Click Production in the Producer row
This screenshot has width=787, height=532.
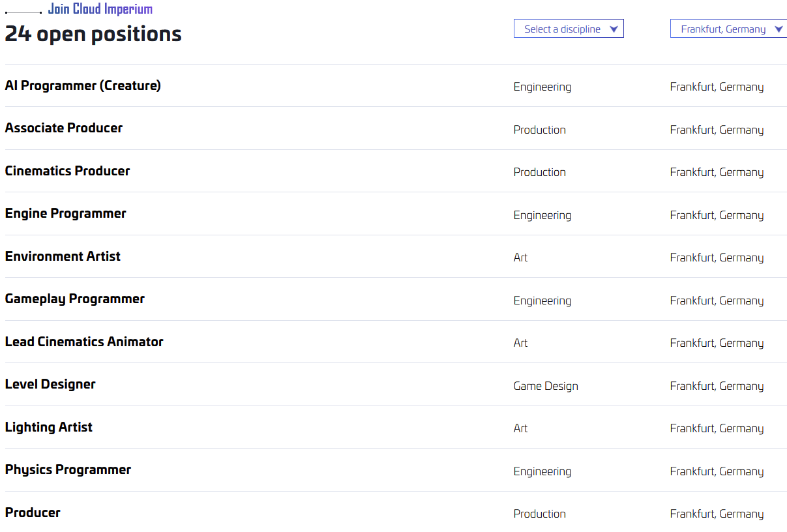click(540, 514)
